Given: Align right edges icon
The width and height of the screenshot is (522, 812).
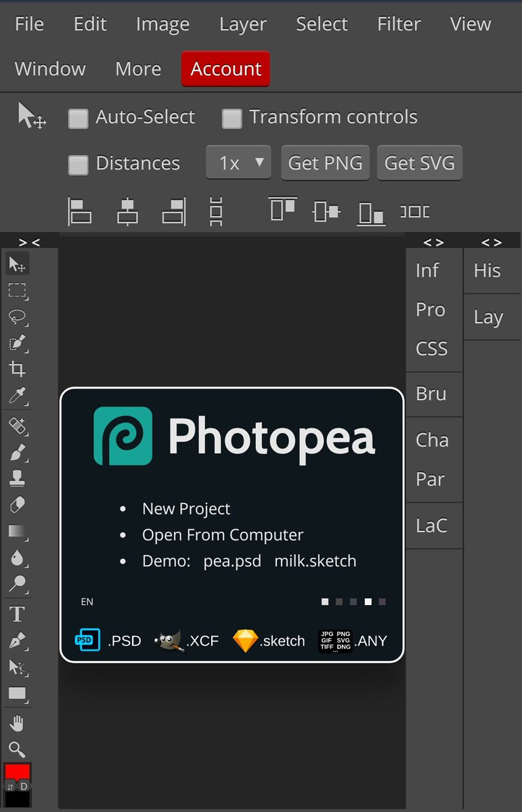Looking at the screenshot, I should point(174,212).
